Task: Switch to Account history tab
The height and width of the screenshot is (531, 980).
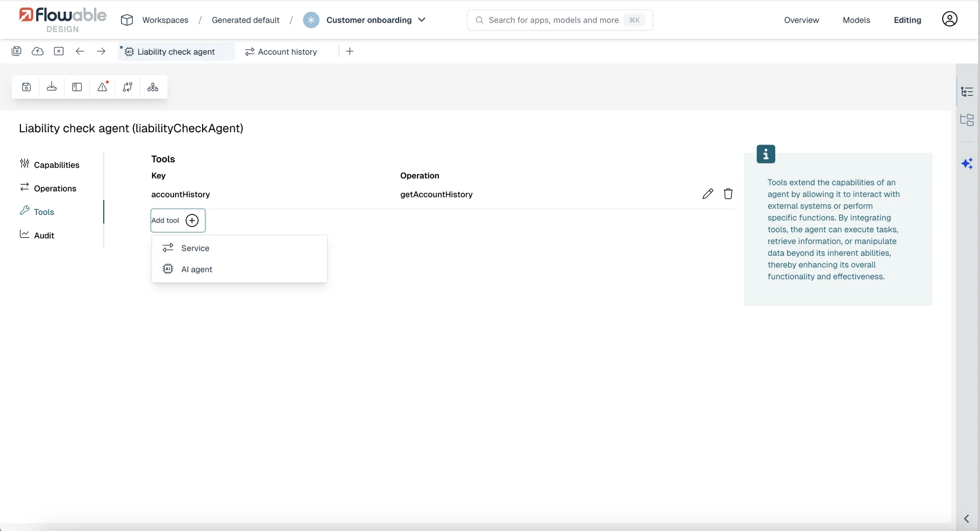Action: [281, 52]
